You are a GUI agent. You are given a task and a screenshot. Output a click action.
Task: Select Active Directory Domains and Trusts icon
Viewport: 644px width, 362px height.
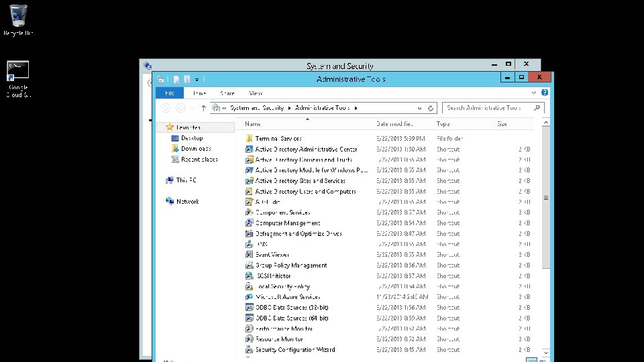[x=249, y=160]
